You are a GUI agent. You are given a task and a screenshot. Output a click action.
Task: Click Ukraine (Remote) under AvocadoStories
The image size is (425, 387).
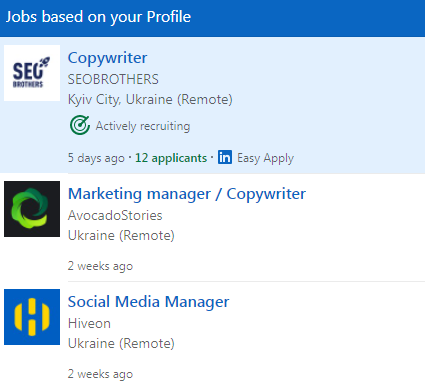click(121, 236)
